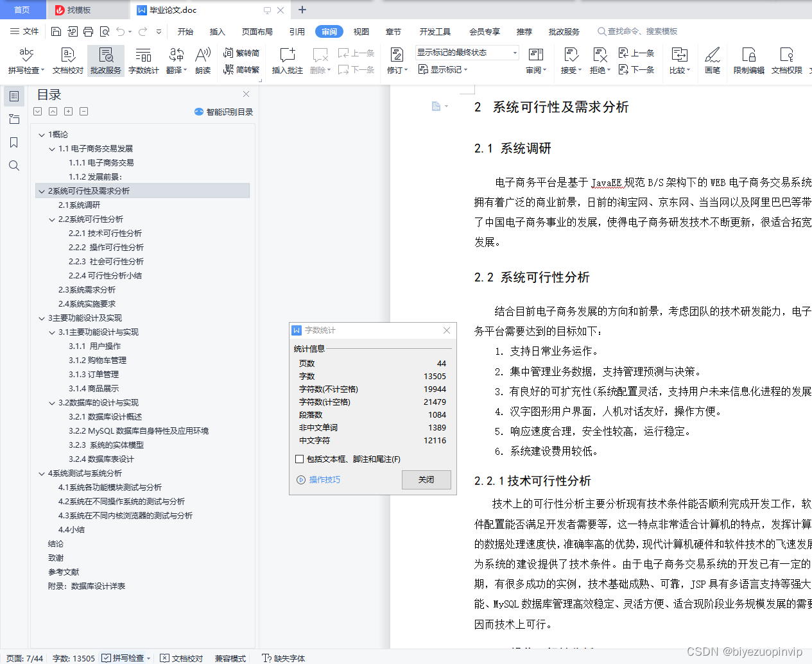Image resolution: width=812 pixels, height=664 pixels.
Task: Click the 字数统计 word count tool
Action: tap(143, 61)
